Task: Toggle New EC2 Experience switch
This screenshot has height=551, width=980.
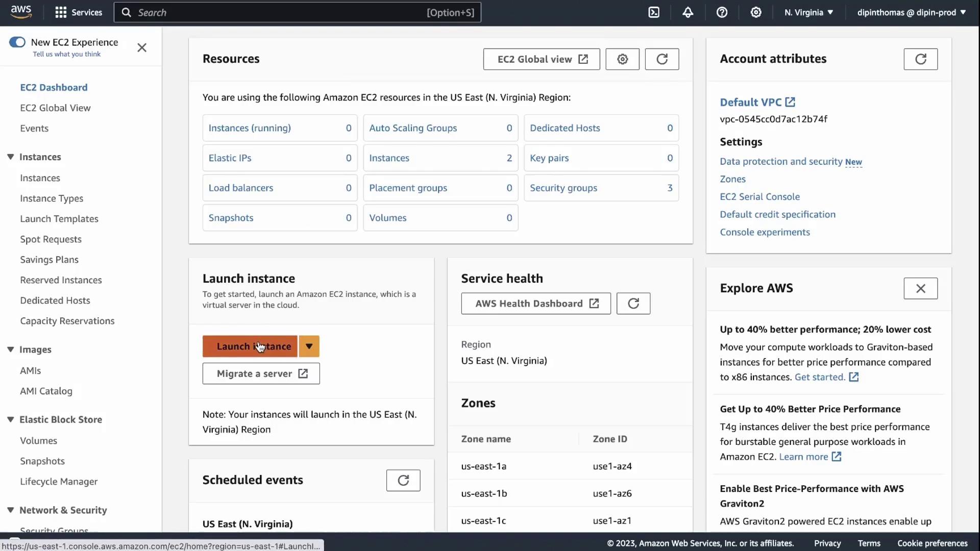Action: click(17, 42)
